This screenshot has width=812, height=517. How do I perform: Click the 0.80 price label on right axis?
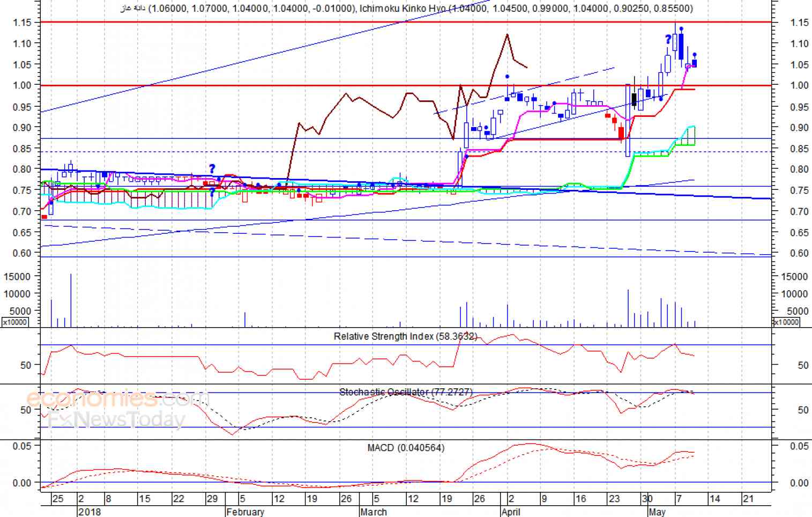[x=799, y=169]
